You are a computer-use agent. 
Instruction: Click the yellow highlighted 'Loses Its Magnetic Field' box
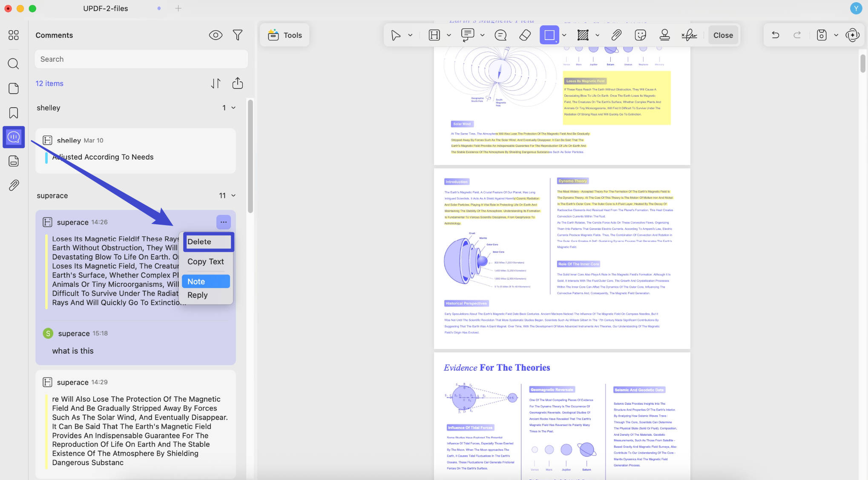617,98
